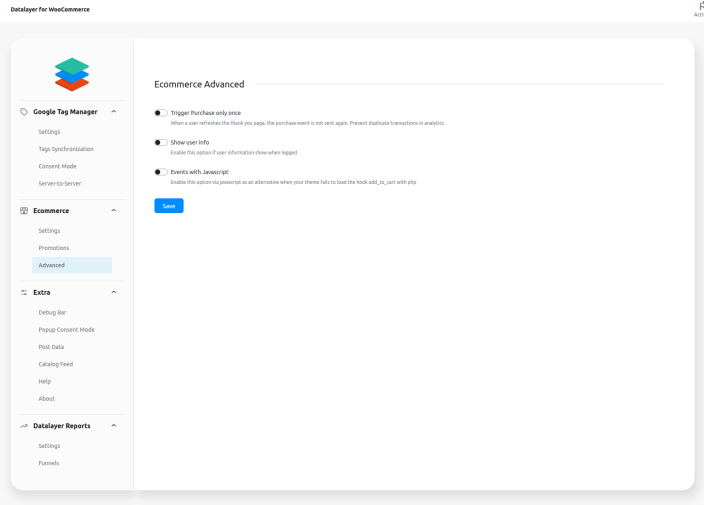
Task: Click the Show user info label
Action: coord(190,142)
